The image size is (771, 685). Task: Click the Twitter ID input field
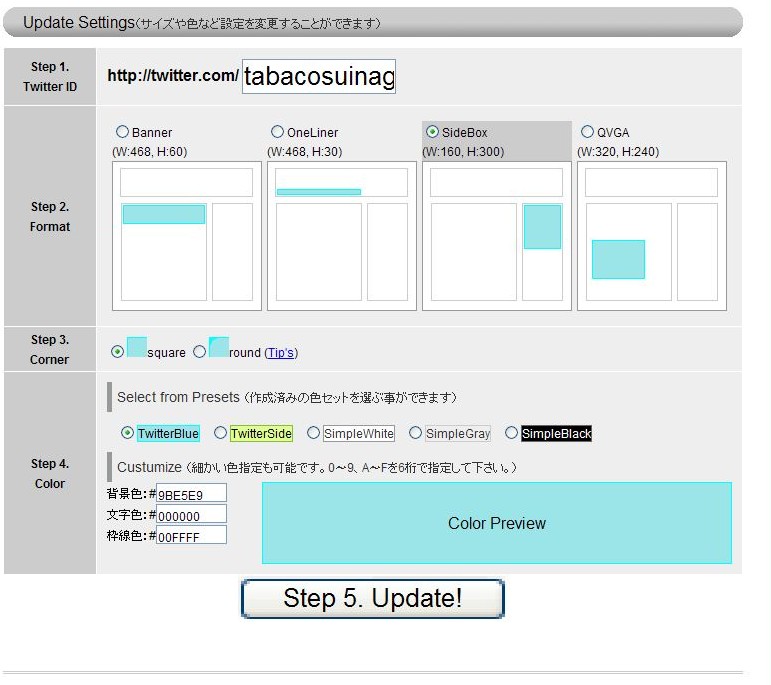point(319,76)
